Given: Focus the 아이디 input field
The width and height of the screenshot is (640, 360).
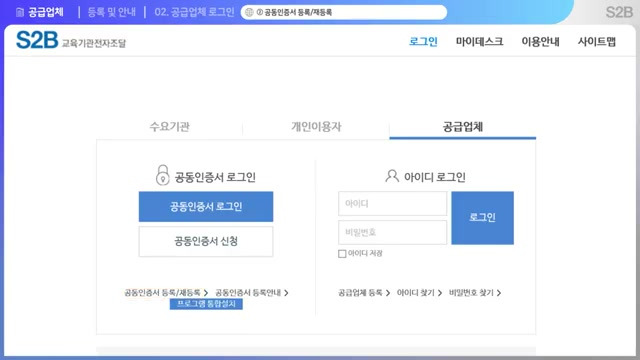Looking at the screenshot, I should (392, 203).
